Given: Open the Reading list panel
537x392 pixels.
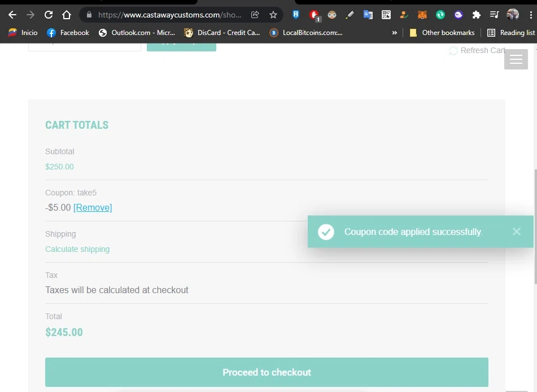Looking at the screenshot, I should [x=511, y=33].
